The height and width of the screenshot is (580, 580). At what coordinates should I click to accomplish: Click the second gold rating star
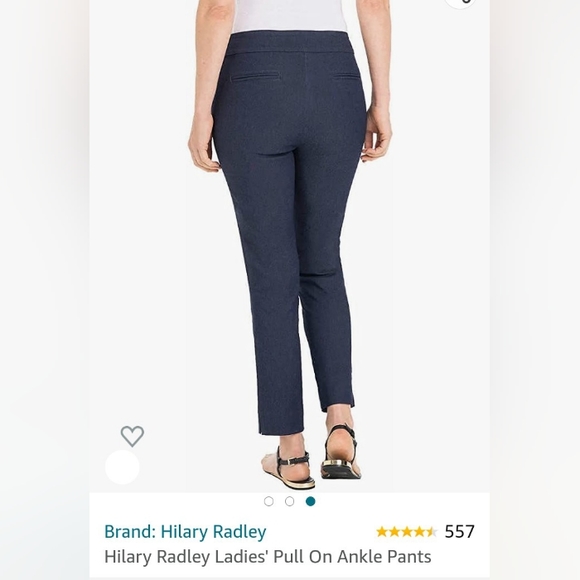[x=395, y=532]
